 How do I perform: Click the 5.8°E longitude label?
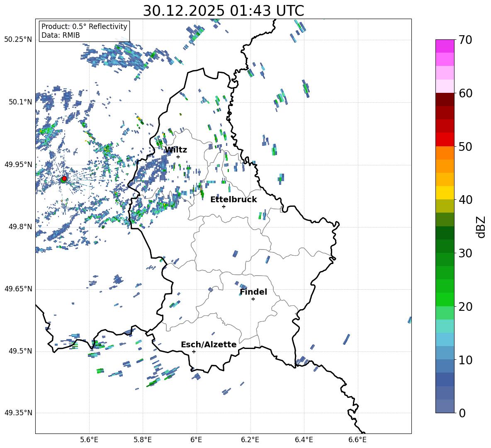point(143,440)
